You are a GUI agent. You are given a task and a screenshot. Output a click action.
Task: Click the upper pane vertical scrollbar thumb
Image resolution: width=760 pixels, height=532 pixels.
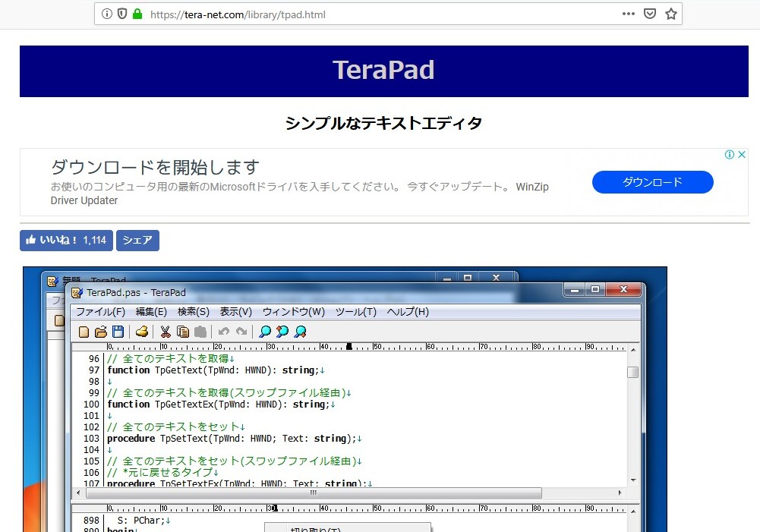click(633, 372)
